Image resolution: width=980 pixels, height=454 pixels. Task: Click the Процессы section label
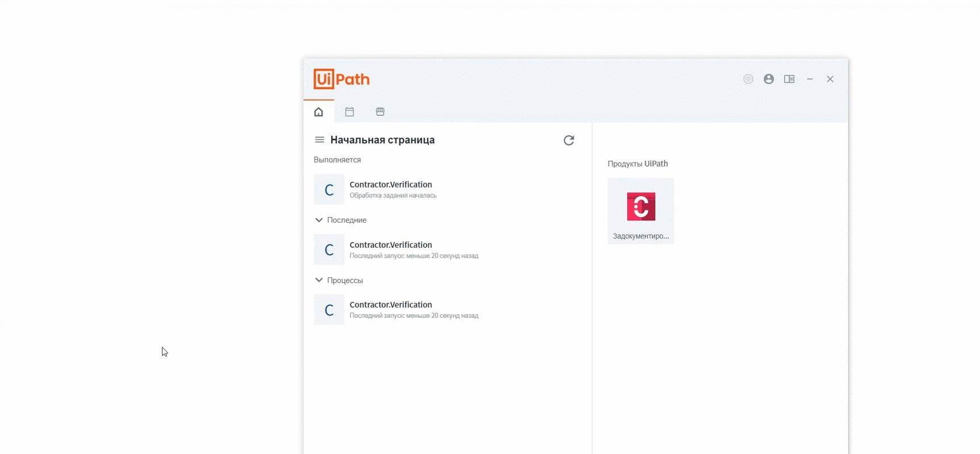345,280
